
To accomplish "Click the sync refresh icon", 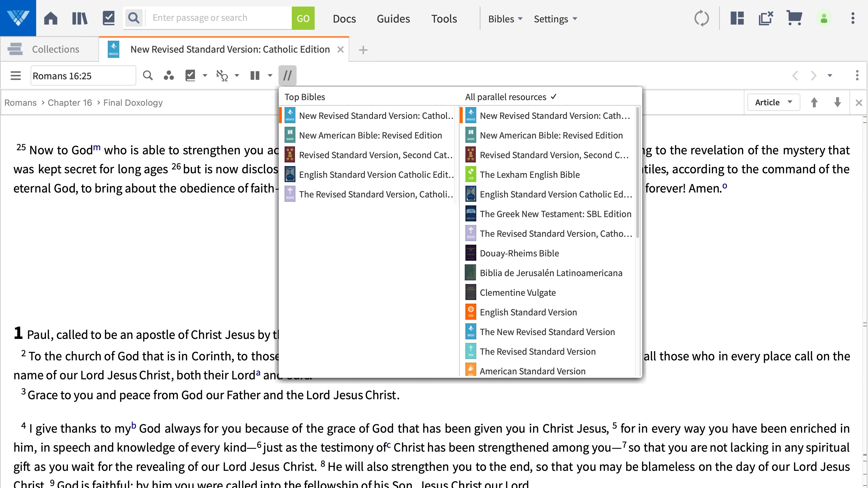I will (x=702, y=18).
